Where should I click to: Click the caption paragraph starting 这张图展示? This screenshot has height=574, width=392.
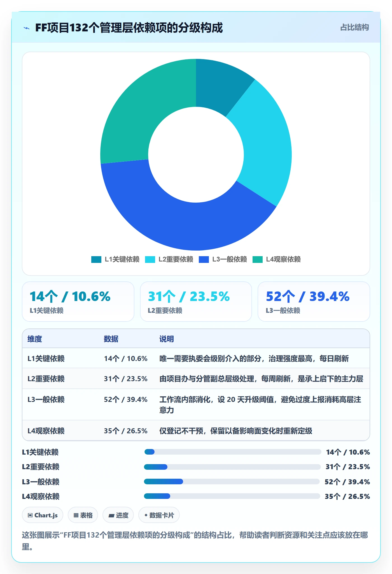(195, 541)
